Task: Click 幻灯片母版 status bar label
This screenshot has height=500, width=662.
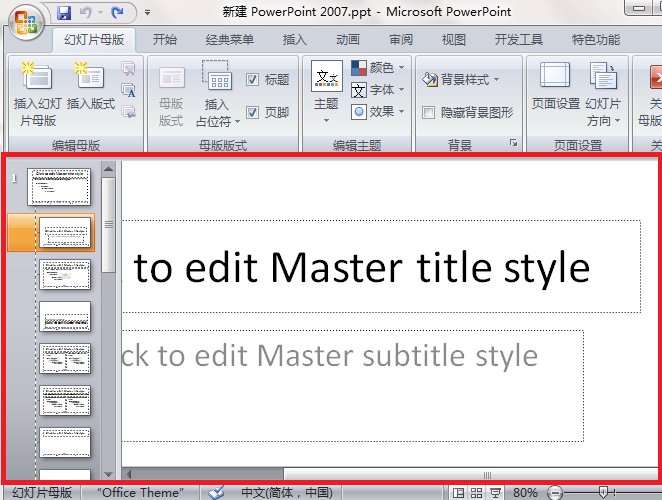Action: tap(42, 492)
